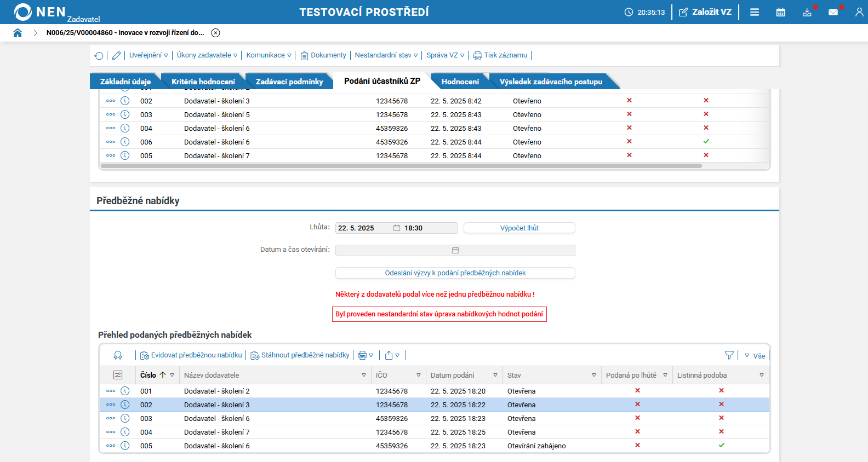Viewport: 868px width, 462px height.
Task: Open the calendar icon in header
Action: coord(781,12)
